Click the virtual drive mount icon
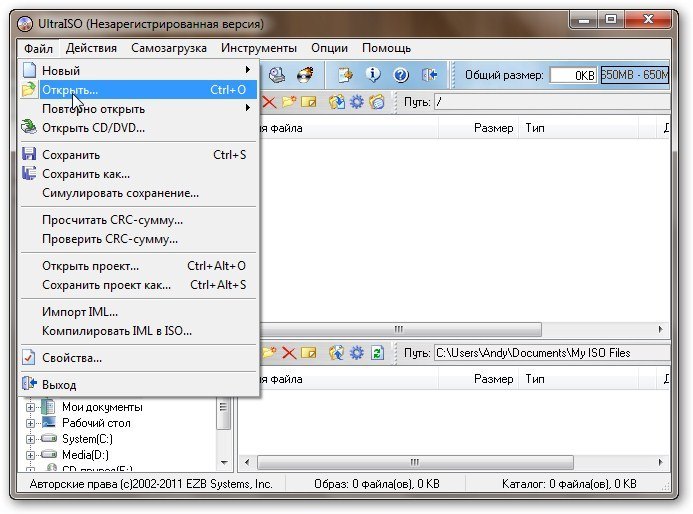This screenshot has width=693, height=514. click(x=279, y=75)
